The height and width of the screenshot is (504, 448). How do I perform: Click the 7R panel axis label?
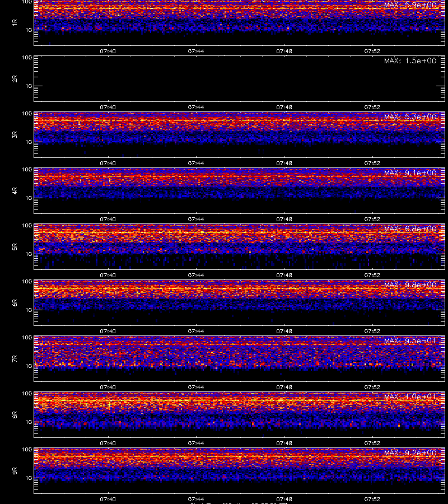click(15, 359)
